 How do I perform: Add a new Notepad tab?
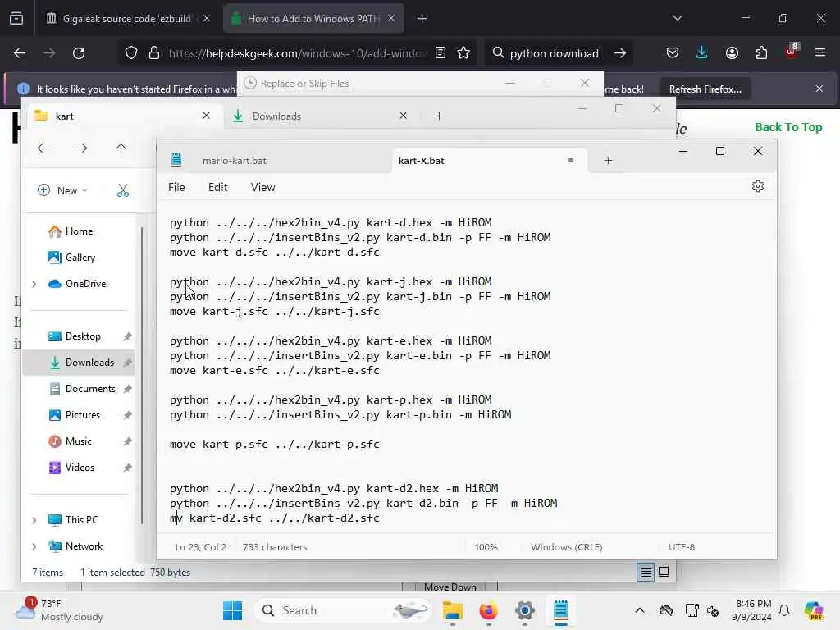tap(608, 160)
